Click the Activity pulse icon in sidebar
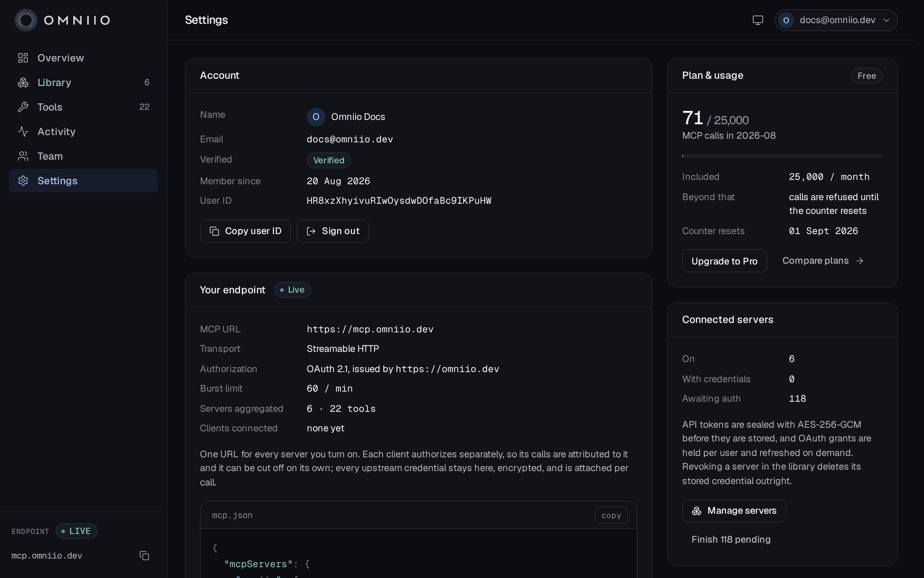The height and width of the screenshot is (578, 924). 23,131
